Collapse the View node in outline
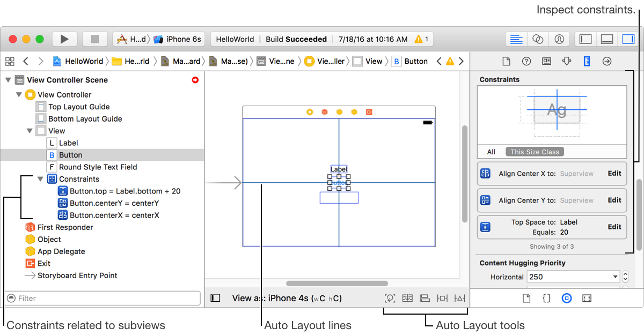 (x=30, y=131)
